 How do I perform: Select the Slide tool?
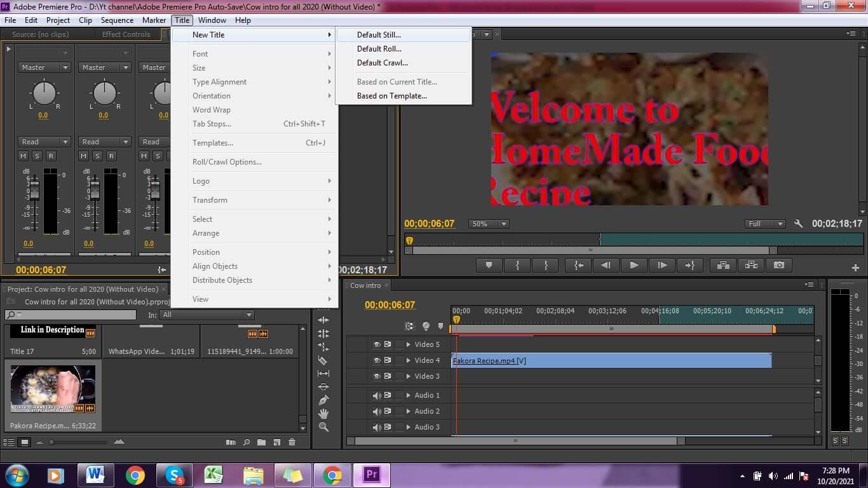point(323,387)
